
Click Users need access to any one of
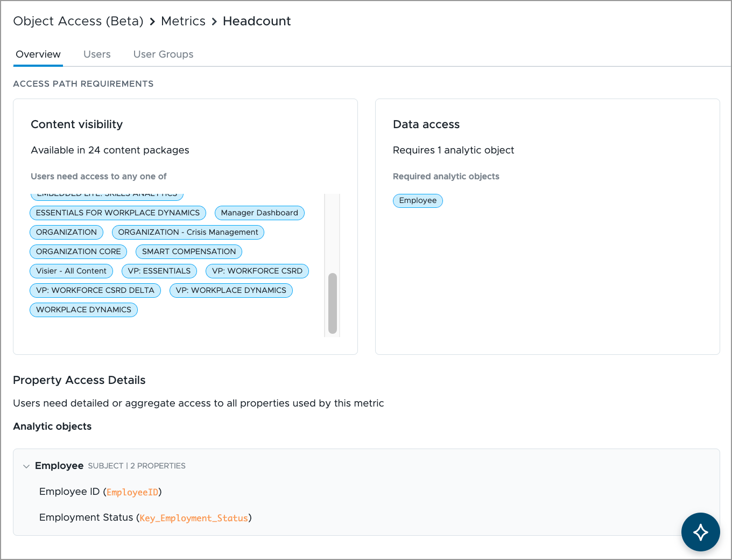tap(98, 176)
